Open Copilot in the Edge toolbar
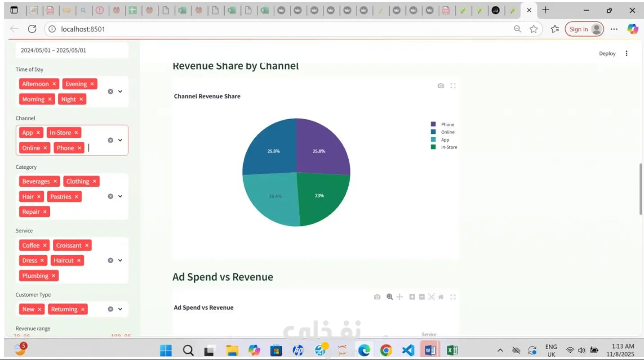Viewport: 644px width, 360px height. (x=633, y=29)
